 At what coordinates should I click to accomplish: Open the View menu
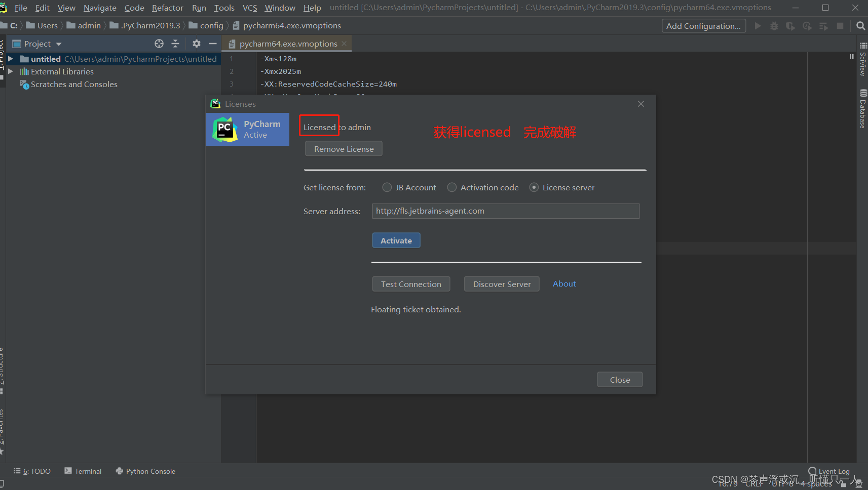click(66, 8)
